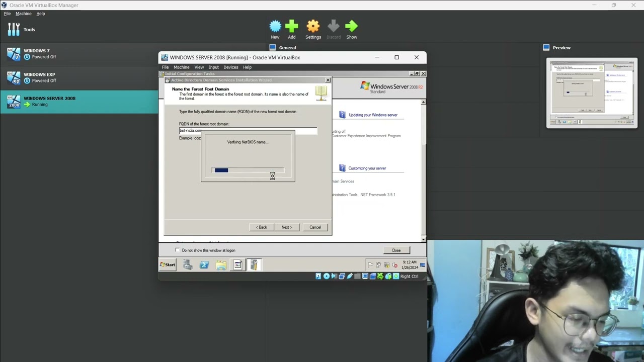Click the scroll up arrow in Initial Configuration Tasks
644x362 pixels.
point(423,102)
